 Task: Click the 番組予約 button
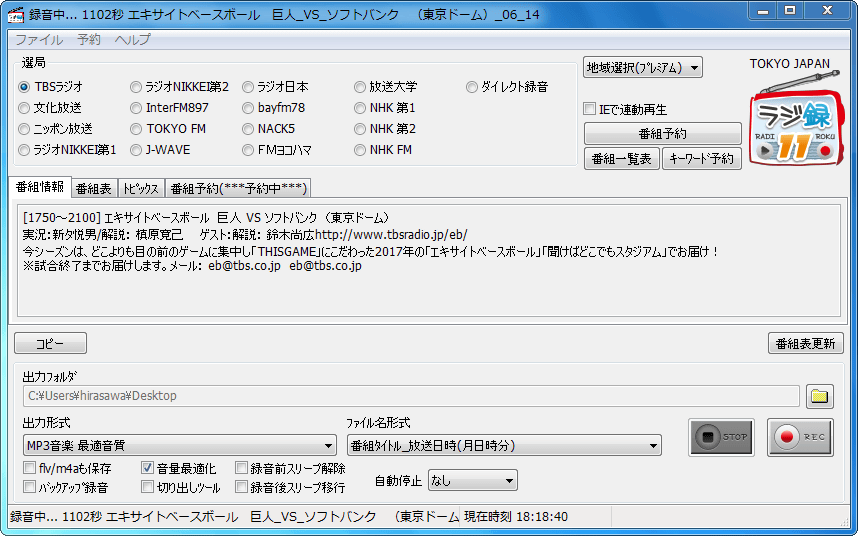point(663,134)
